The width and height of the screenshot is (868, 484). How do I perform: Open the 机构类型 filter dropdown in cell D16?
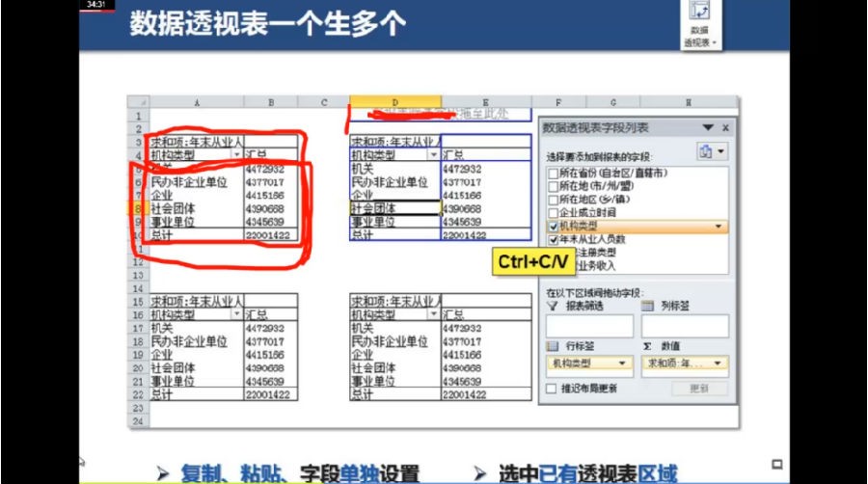[x=435, y=314]
